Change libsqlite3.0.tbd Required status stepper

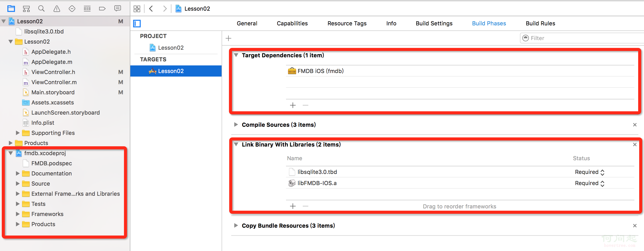[602, 172]
